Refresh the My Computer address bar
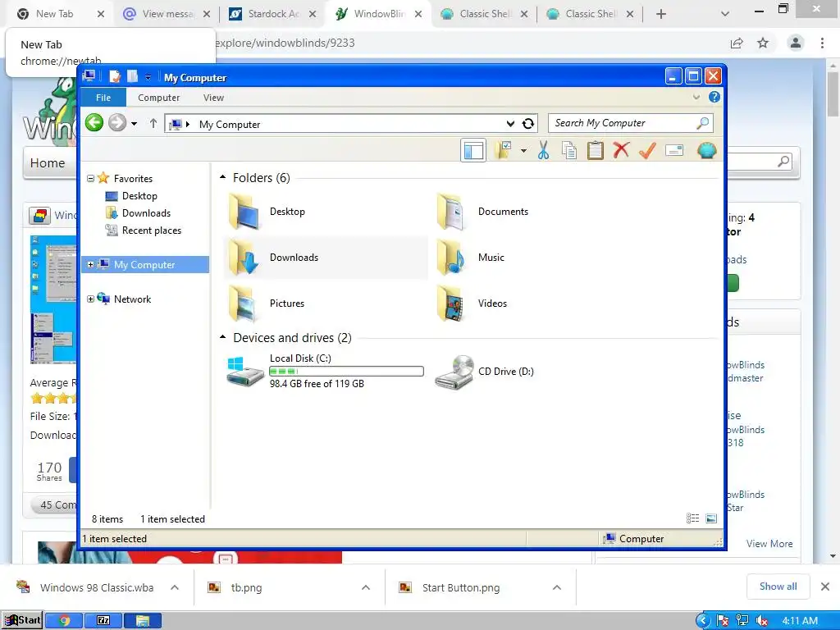This screenshot has height=630, width=840. coord(528,124)
